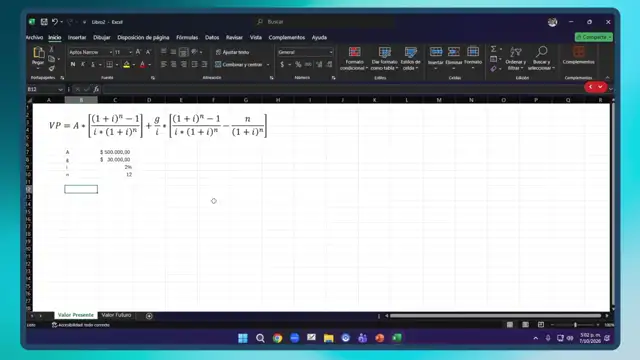
Task: Add a new sheet with plus button
Action: click(149, 316)
